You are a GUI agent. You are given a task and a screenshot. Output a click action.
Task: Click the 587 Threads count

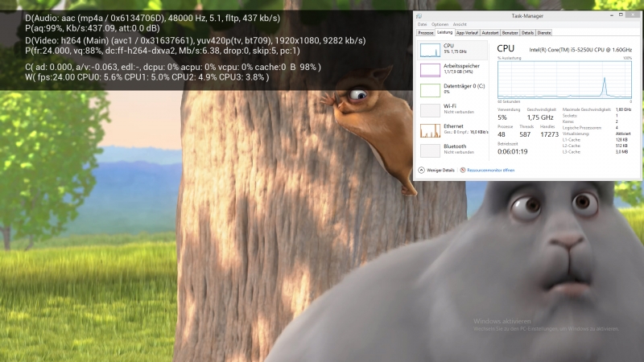pyautogui.click(x=525, y=134)
